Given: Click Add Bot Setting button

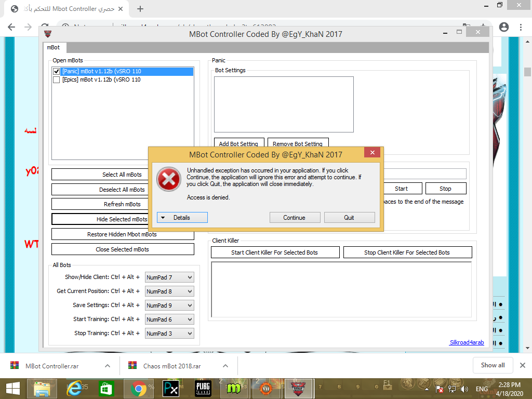Looking at the screenshot, I should tap(239, 142).
